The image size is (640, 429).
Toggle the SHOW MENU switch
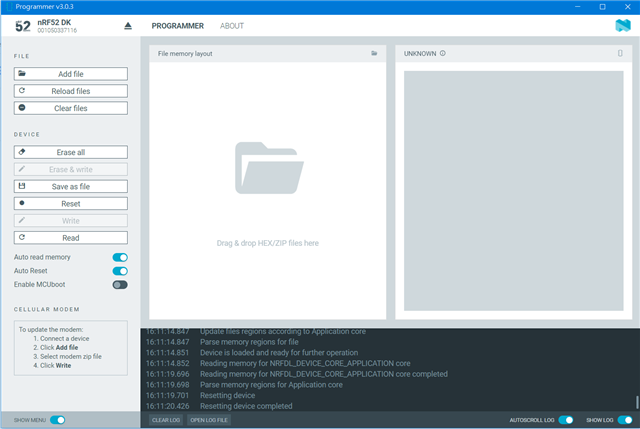pyautogui.click(x=58, y=420)
